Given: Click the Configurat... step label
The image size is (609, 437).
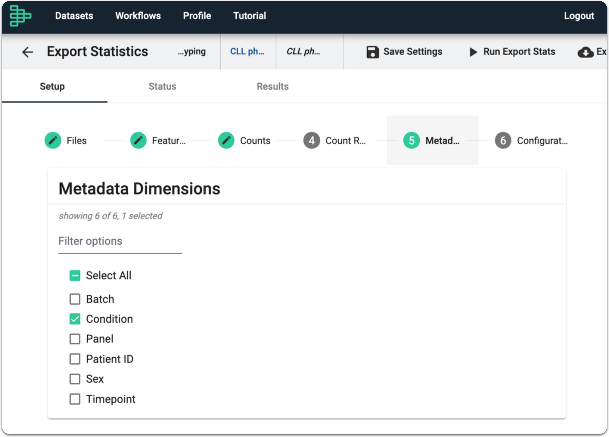Looking at the screenshot, I should [x=542, y=141].
